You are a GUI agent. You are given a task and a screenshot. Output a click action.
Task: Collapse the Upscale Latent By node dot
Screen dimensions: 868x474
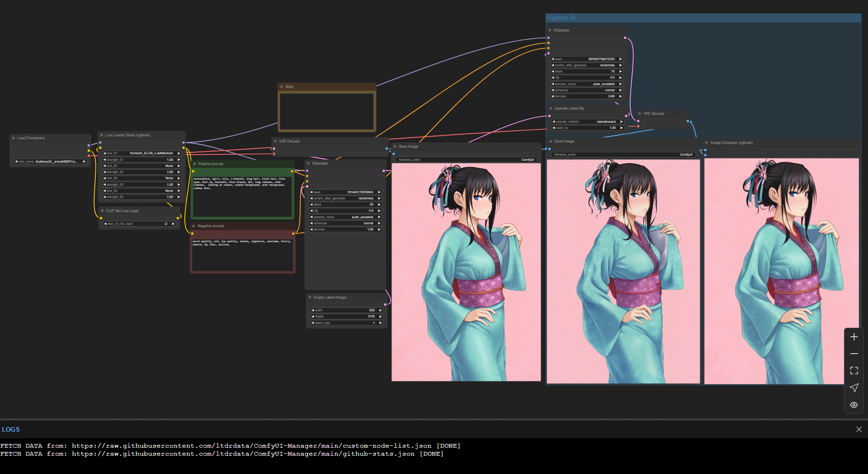[x=550, y=108]
